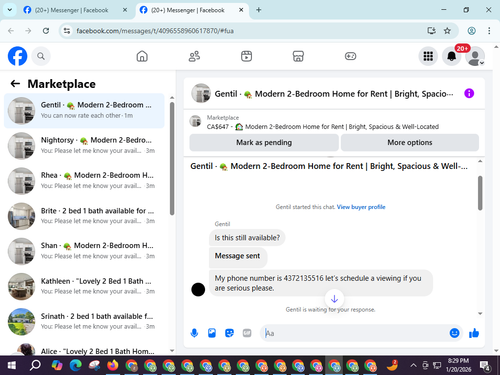Open the emoji picker in message box
This screenshot has width=500, height=375.
click(x=454, y=333)
